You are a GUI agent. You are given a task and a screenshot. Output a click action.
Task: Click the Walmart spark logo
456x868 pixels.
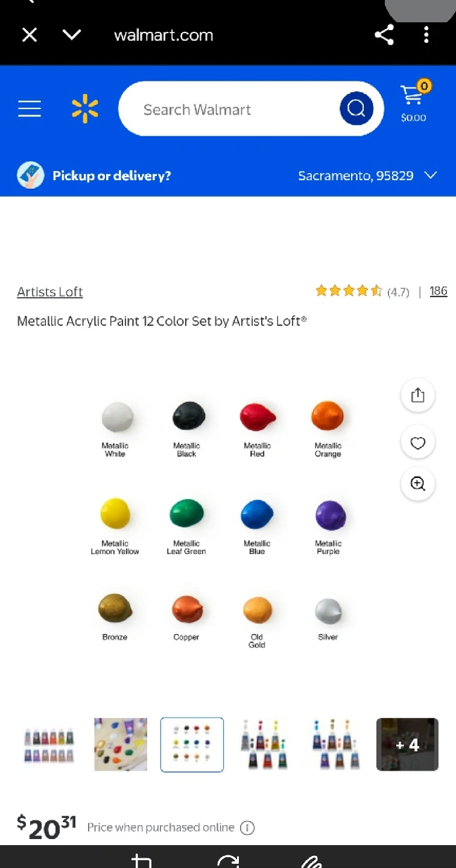click(85, 109)
